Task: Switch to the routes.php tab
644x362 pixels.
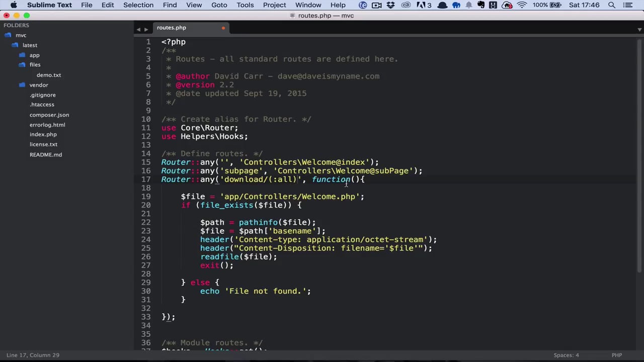Action: (190, 28)
